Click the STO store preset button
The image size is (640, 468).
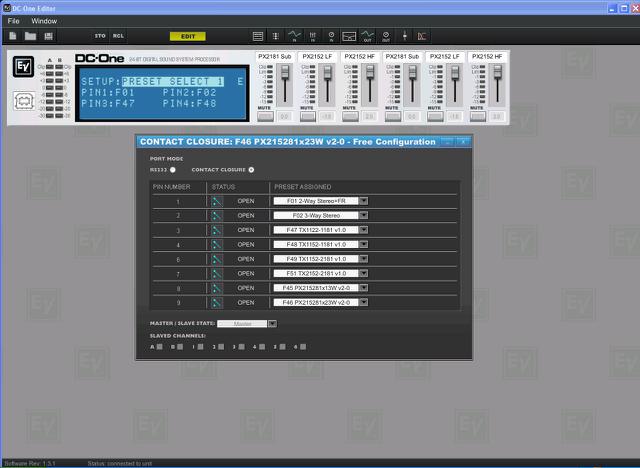(100, 36)
